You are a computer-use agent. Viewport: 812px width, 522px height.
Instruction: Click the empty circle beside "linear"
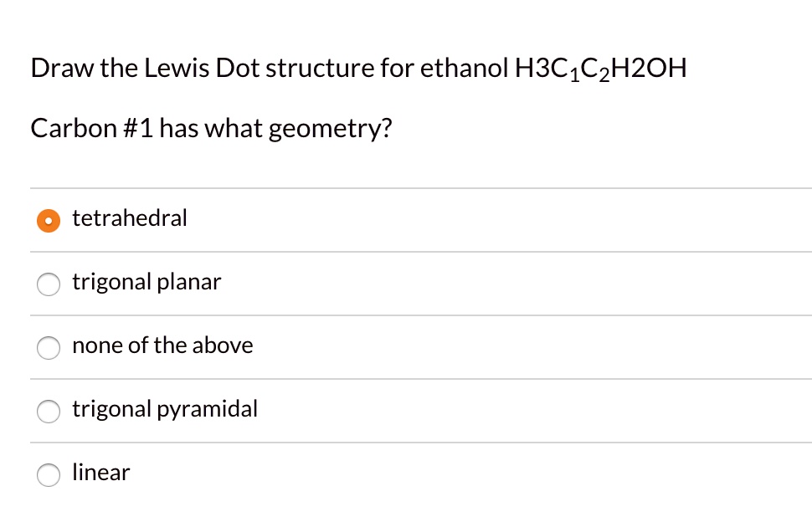[x=49, y=474]
